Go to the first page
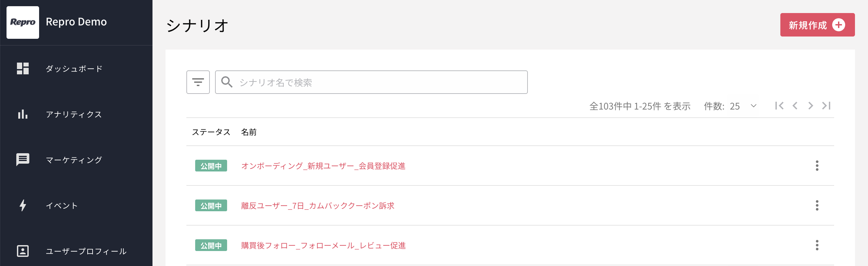The height and width of the screenshot is (266, 868). [x=779, y=106]
